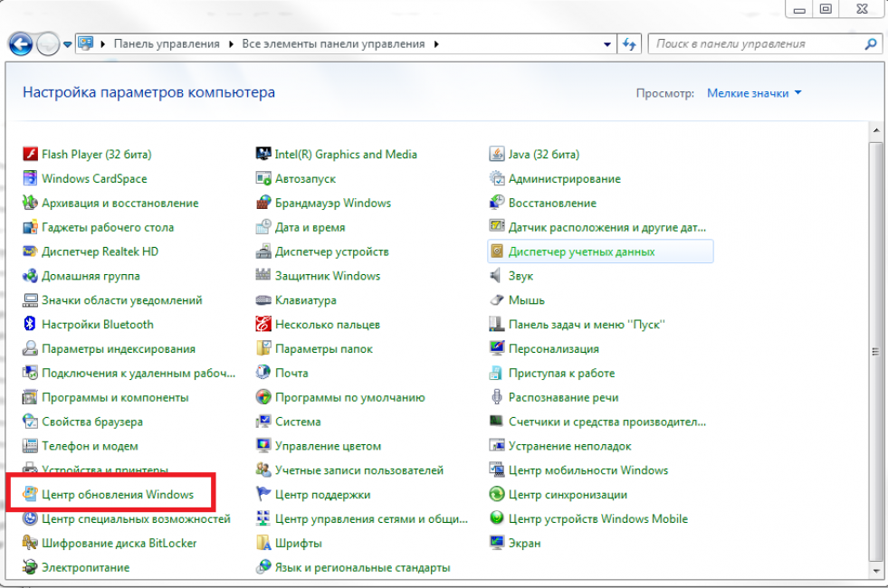Screen dimensions: 888x588
Task: Expand the address bar history dropdown arrow
Action: pyautogui.click(x=607, y=44)
